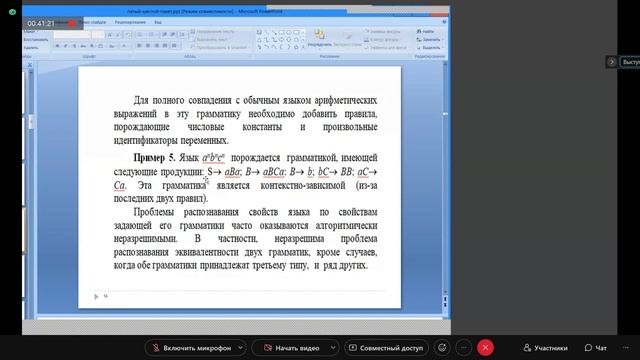Viewport: 640px width, 360px height.
Task: Click Выделить select button
Action: (x=429, y=48)
